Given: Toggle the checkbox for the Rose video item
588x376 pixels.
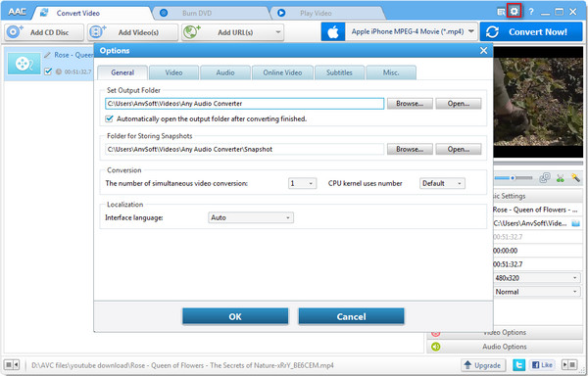Looking at the screenshot, I should point(48,71).
